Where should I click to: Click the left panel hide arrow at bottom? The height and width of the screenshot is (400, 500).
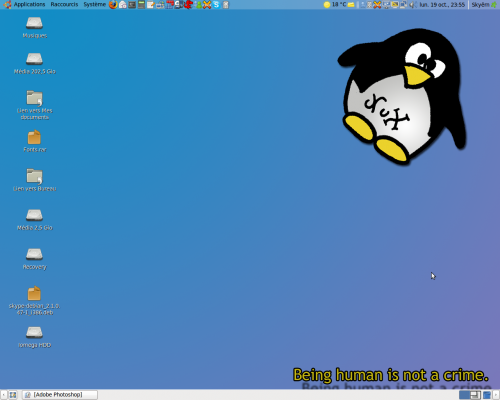click(x=3, y=395)
